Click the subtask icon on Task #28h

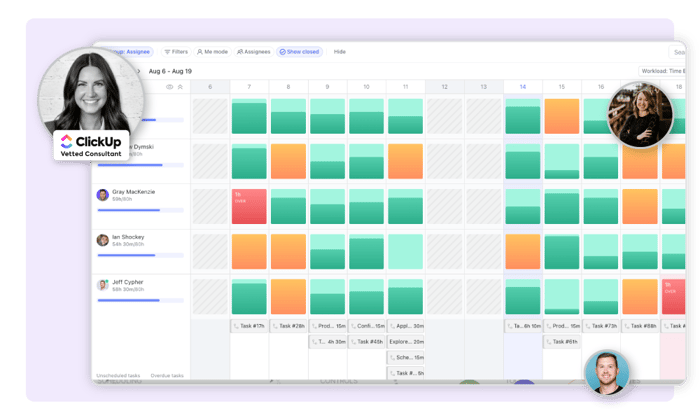click(275, 326)
